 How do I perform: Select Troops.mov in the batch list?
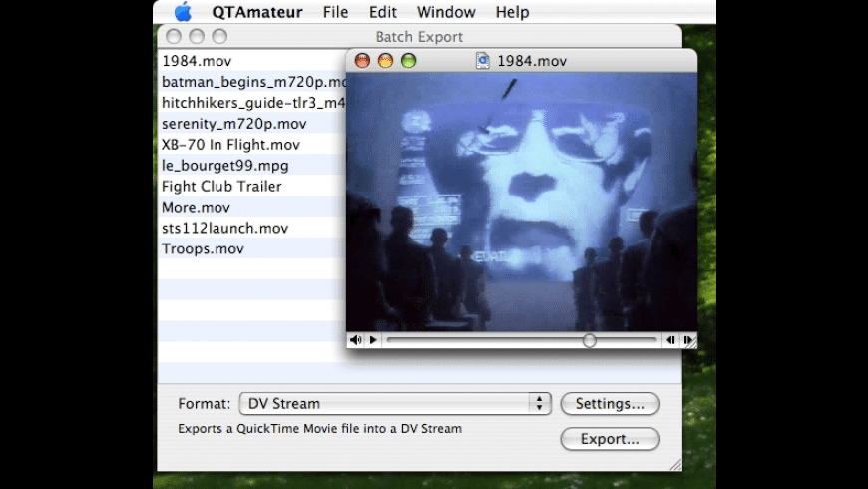(251, 248)
